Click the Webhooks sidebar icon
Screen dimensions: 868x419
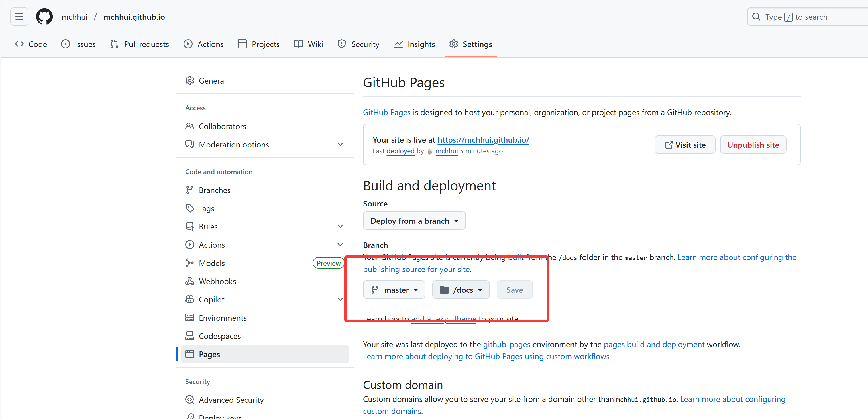[x=190, y=281]
